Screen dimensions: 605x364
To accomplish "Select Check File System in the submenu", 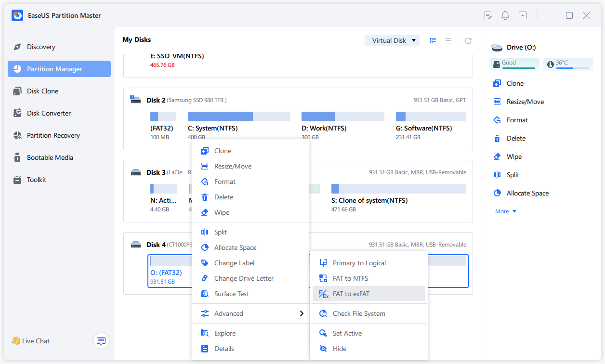I will point(369,313).
